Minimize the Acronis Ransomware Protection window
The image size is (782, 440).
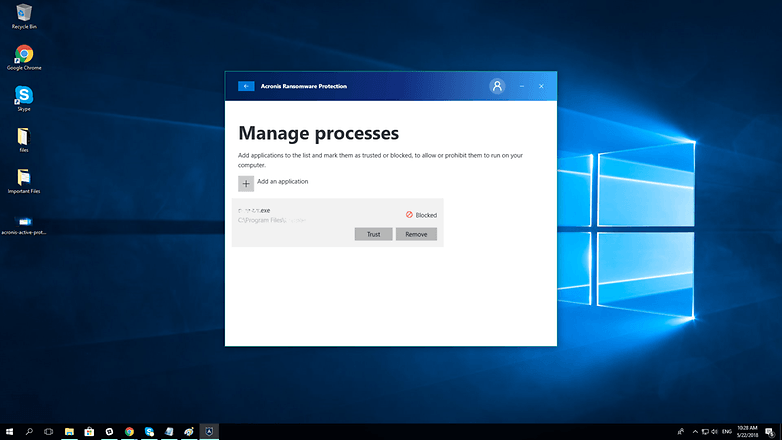521,86
